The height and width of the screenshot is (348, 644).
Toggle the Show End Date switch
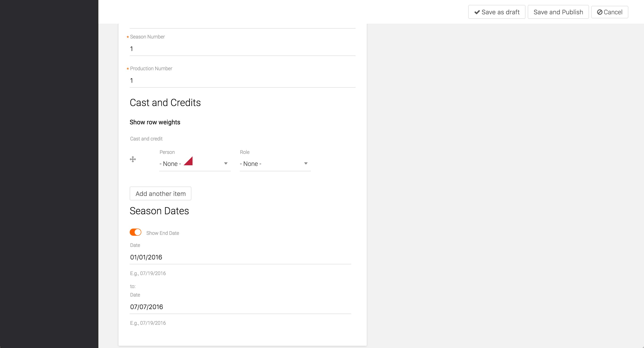click(x=136, y=232)
